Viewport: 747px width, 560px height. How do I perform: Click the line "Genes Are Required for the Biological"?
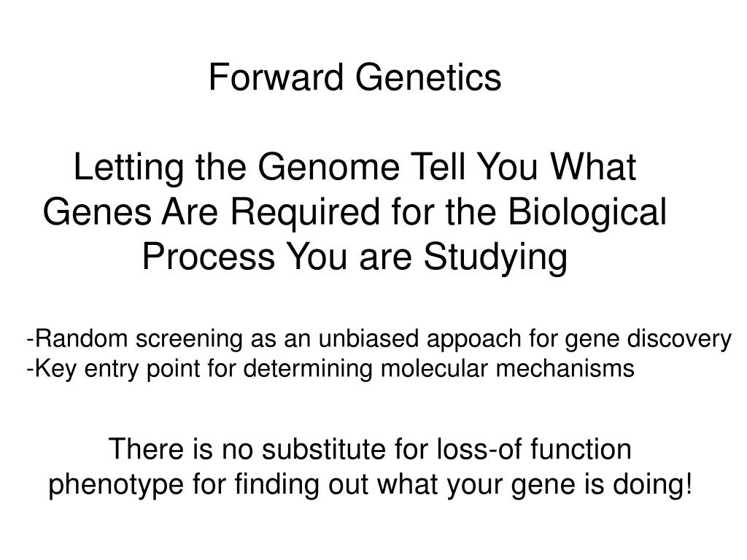[x=355, y=212]
